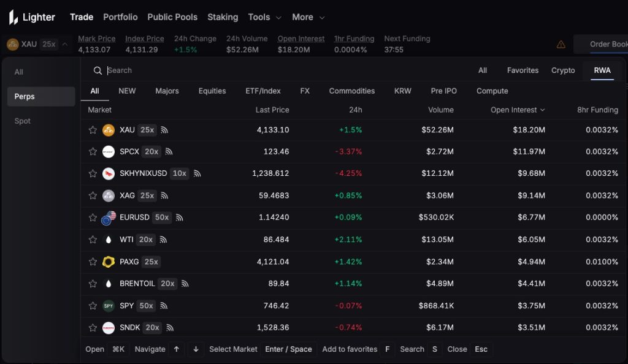Click the EURUSD flags icon
The width and height of the screenshot is (628, 364).
(109, 218)
